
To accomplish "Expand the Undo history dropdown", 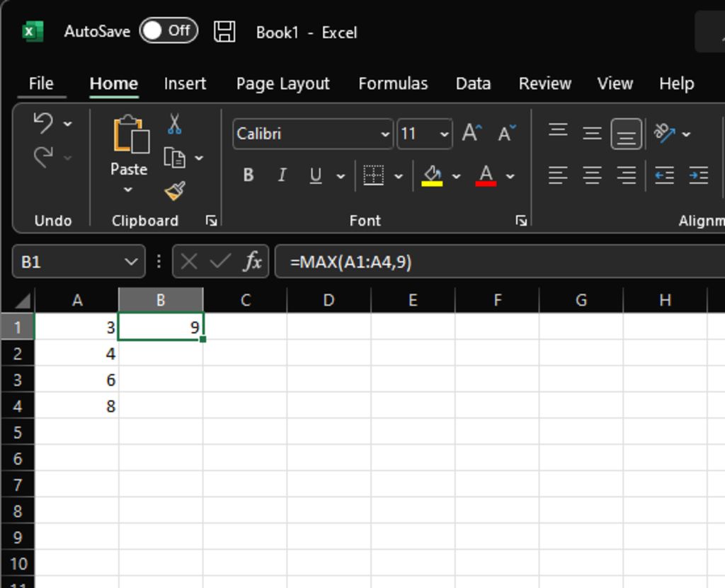I will tap(67, 124).
